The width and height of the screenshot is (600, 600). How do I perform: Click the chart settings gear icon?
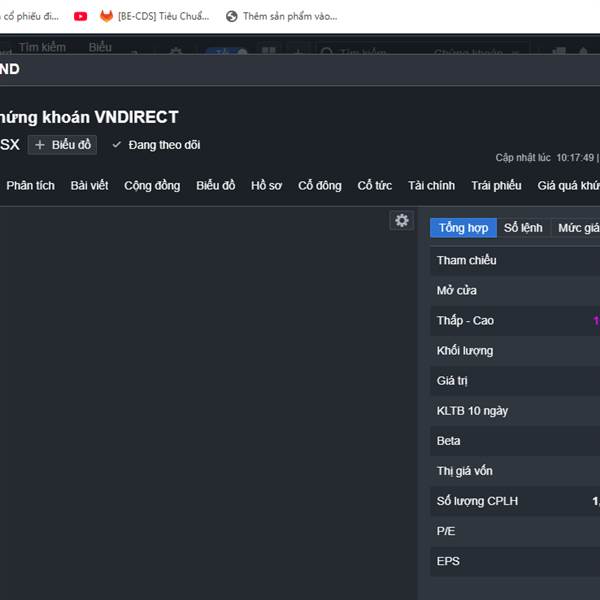(401, 220)
